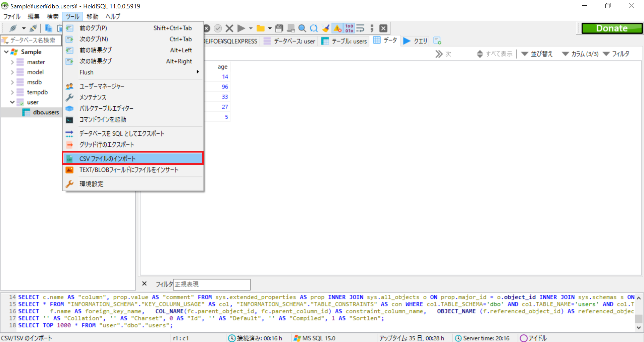The height and width of the screenshot is (342, 644).
Task: Open バルクテーブルエディター
Action: click(x=133, y=109)
